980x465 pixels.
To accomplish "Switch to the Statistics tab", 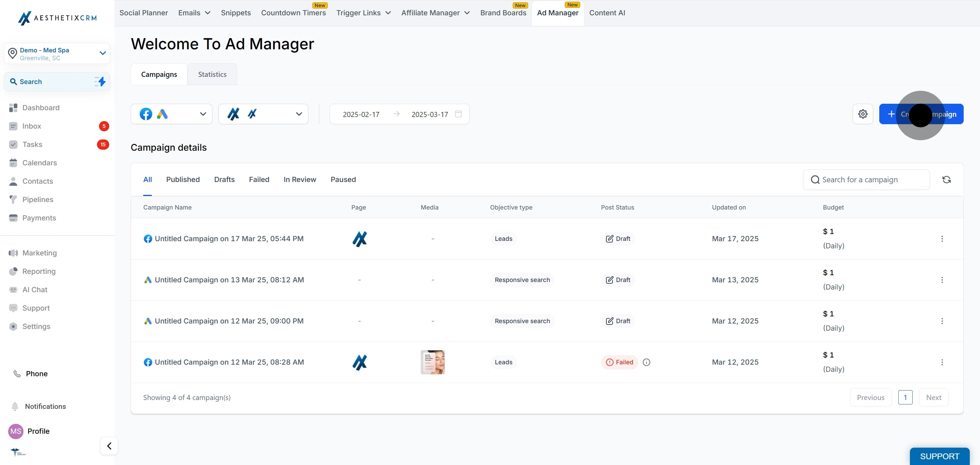I will [212, 74].
